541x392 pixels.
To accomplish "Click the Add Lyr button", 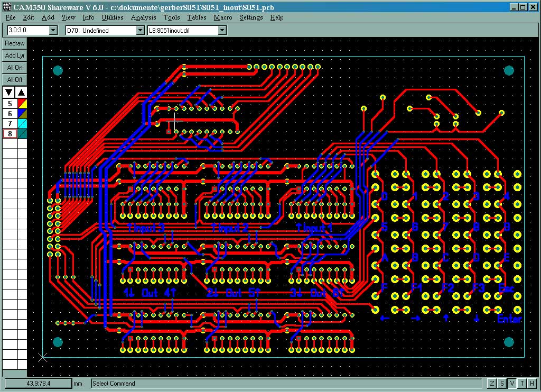I will [x=15, y=55].
